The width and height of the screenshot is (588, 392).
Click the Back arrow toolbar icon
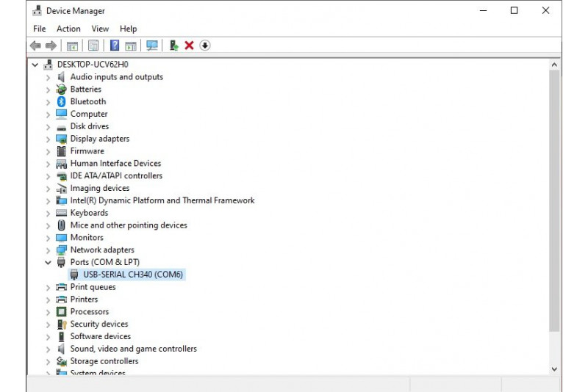click(35, 46)
